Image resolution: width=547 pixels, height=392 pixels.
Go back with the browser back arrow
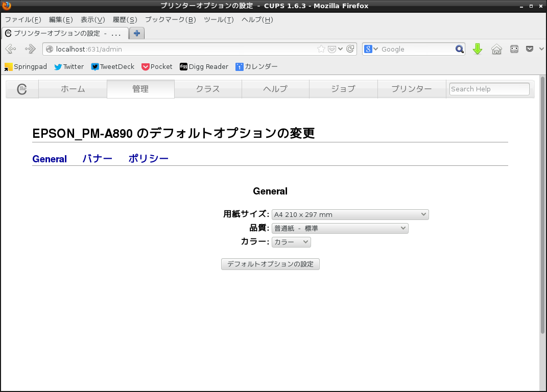point(11,49)
